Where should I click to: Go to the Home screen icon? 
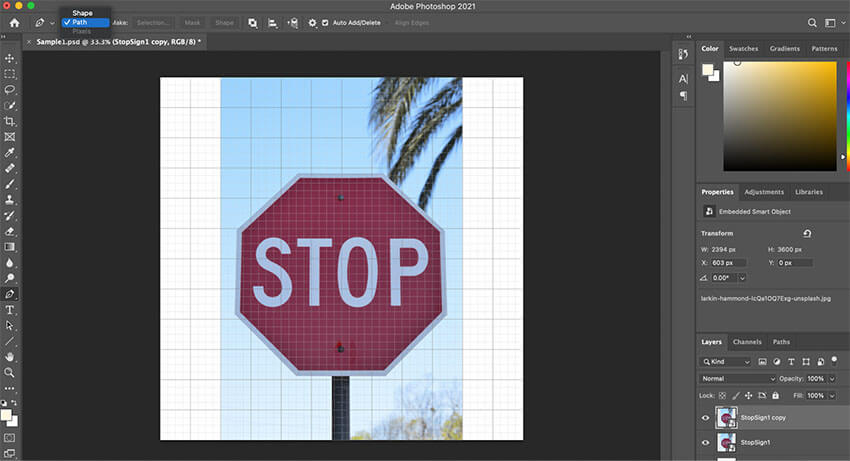(15, 23)
